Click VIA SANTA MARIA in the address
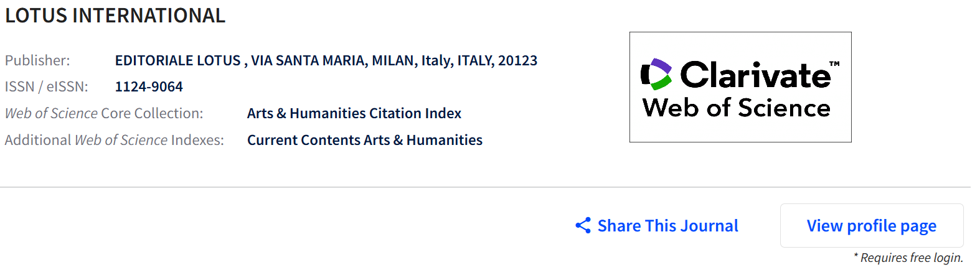980x270 pixels. coord(308,60)
